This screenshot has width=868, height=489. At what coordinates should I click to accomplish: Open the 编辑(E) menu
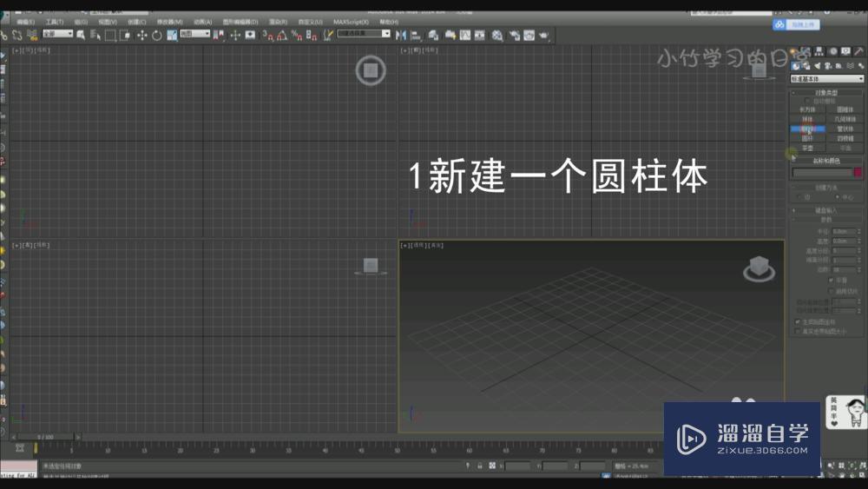click(x=25, y=22)
